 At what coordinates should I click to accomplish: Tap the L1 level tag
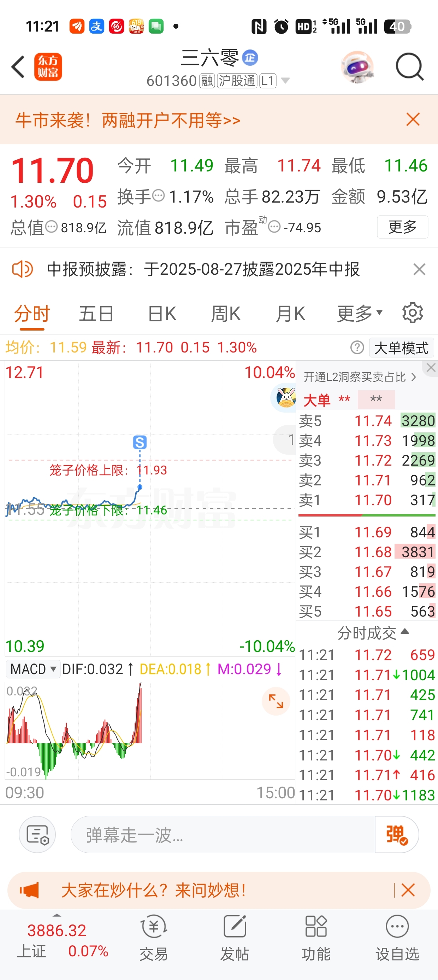coord(268,81)
